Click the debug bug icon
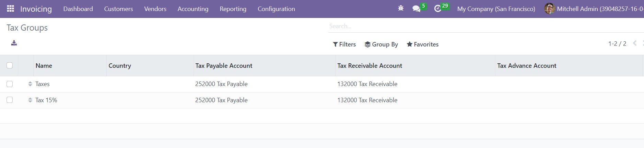Viewport: 644px width, 148px height. pyautogui.click(x=401, y=9)
